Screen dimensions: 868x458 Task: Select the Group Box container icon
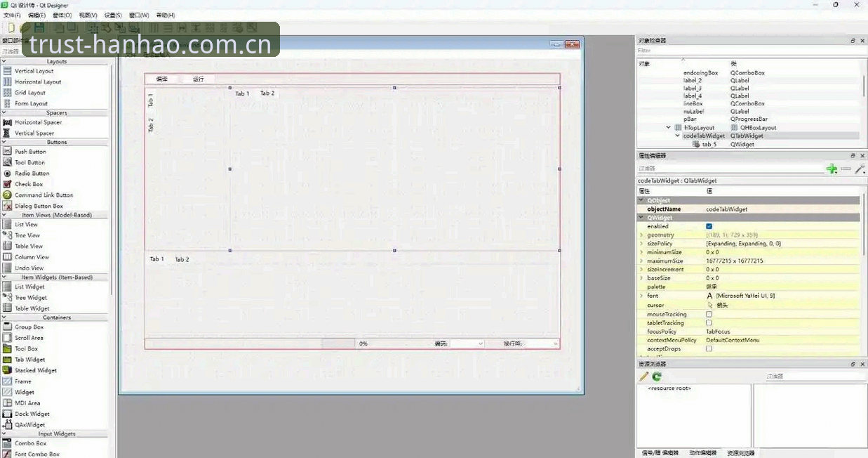click(8, 327)
